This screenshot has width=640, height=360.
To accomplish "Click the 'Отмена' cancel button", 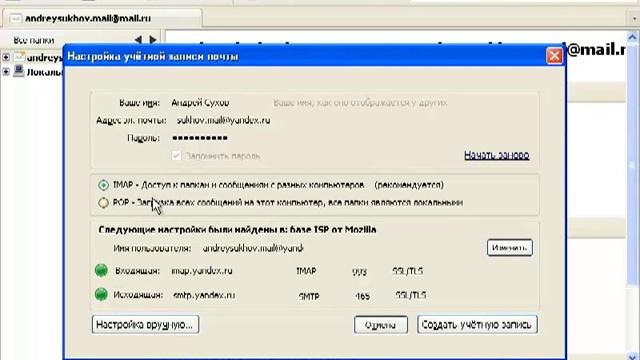I will pyautogui.click(x=381, y=325).
